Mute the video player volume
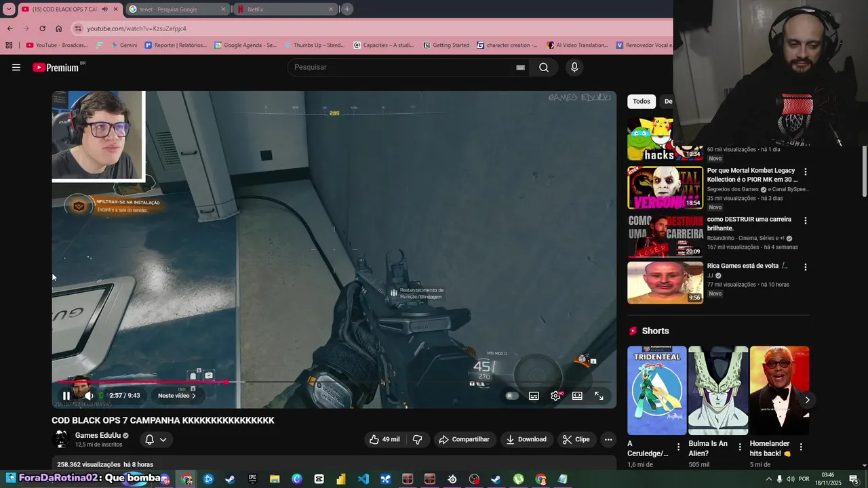868x488 pixels. click(x=89, y=396)
